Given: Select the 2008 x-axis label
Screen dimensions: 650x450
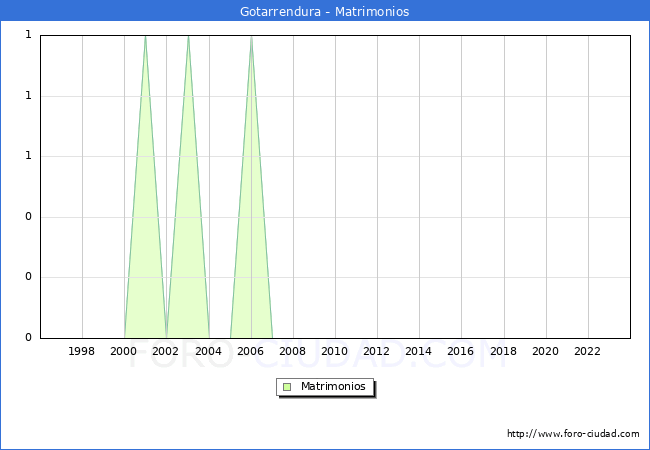Looking at the screenshot, I should [293, 351].
